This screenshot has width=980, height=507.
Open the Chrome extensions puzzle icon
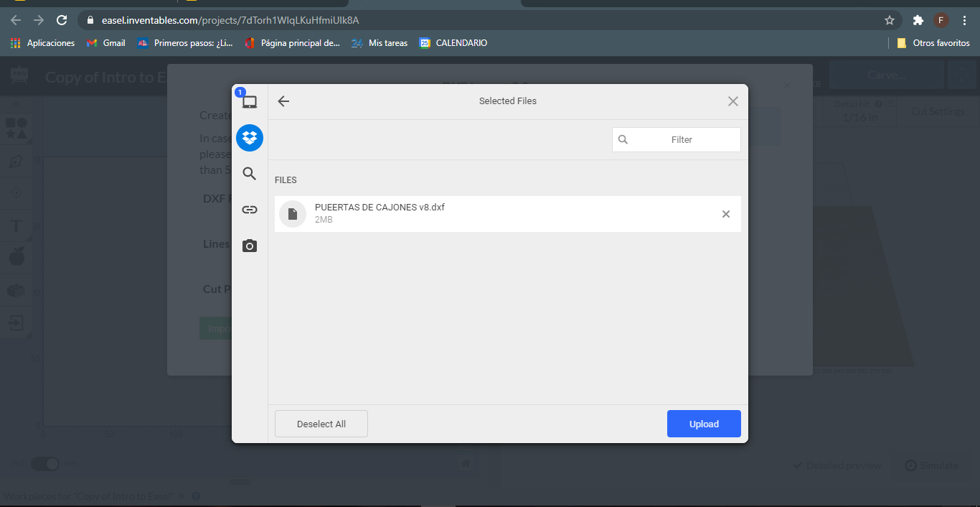click(x=918, y=20)
